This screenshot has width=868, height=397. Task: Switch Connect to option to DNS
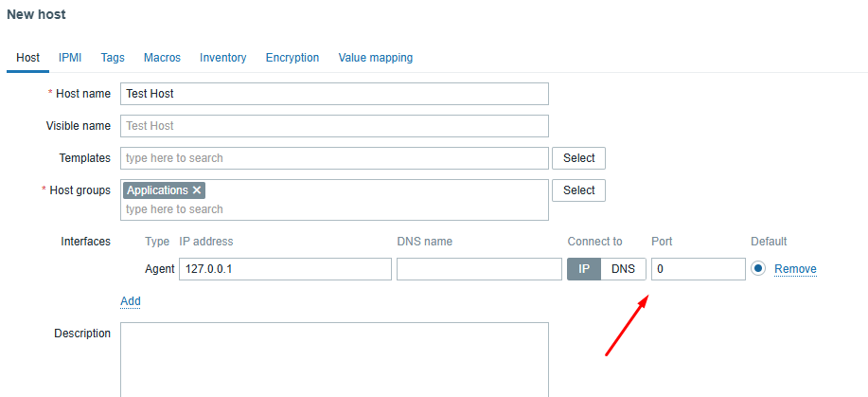click(623, 269)
